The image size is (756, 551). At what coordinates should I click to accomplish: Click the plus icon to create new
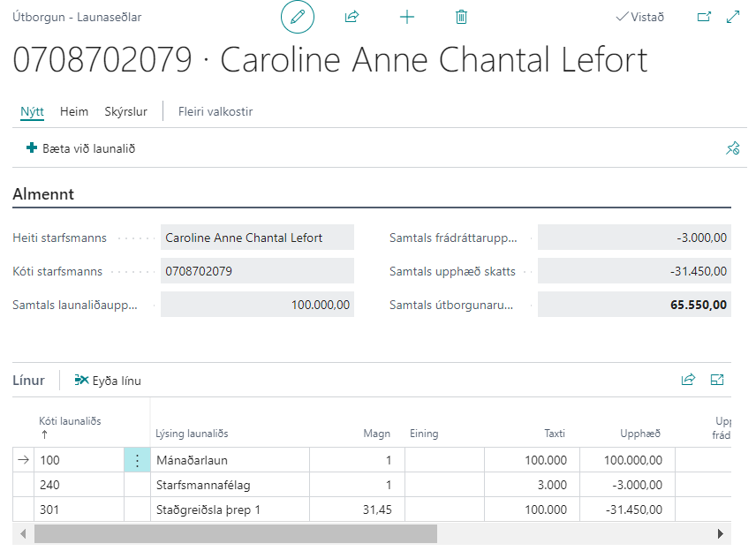click(407, 17)
